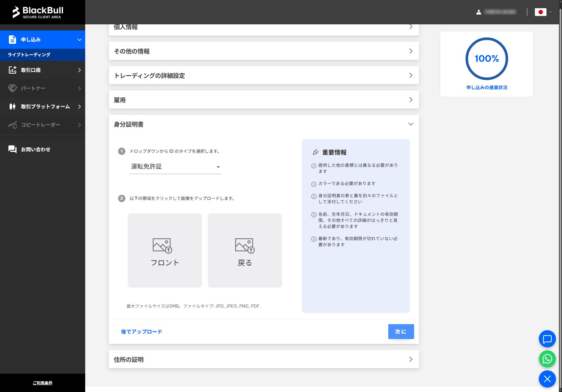Open the live chat bubble icon
Screen dimensions: 562x392
pos(547,339)
